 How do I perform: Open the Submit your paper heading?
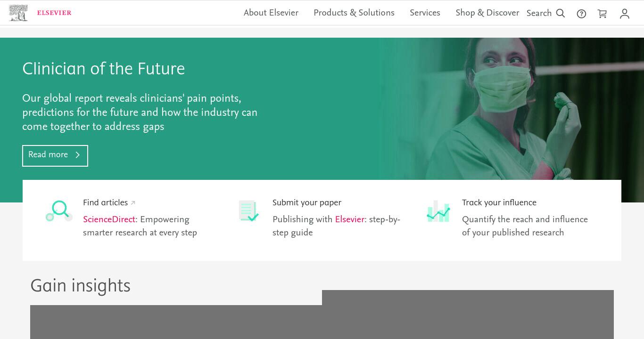[x=307, y=203]
